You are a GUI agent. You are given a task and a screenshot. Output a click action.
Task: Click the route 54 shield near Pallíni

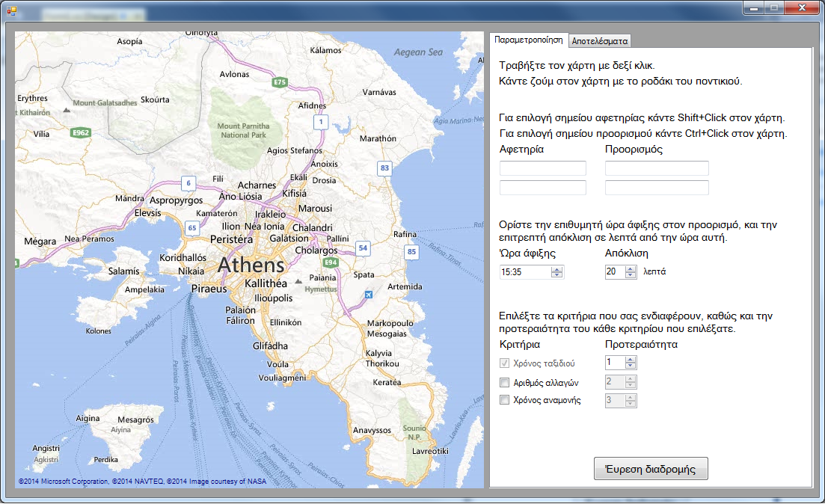click(363, 248)
